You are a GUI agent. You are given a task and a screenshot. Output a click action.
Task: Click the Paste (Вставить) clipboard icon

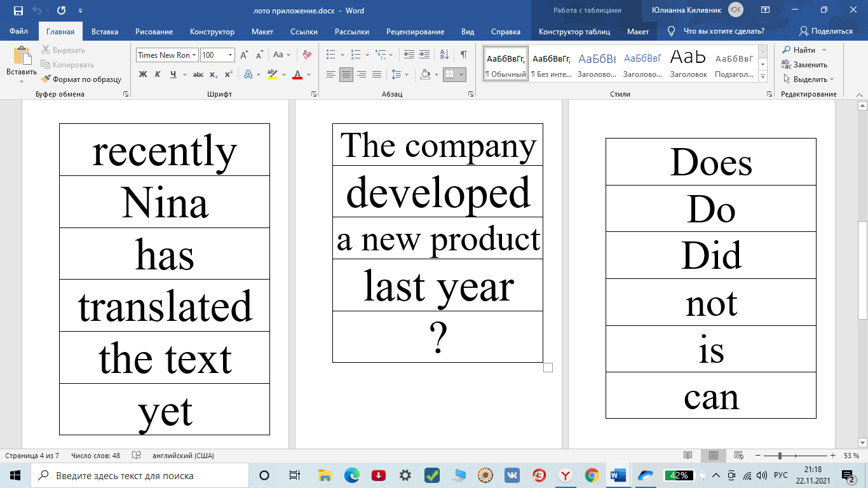22,57
